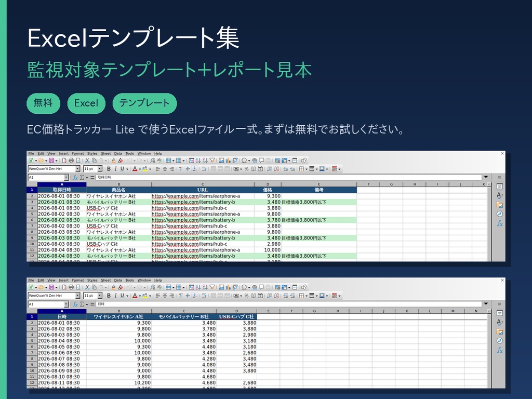Open File menu in top spreadsheet
The width and height of the screenshot is (532, 399).
point(31,153)
